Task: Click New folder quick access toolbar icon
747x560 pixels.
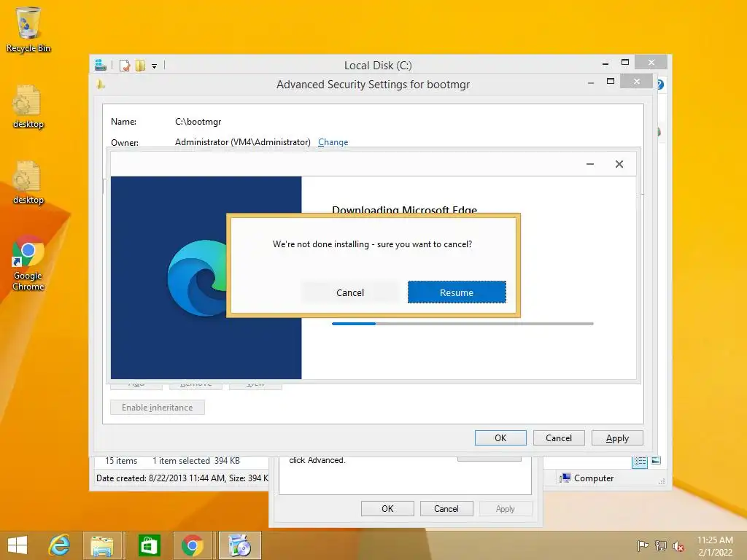Action: pos(141,65)
